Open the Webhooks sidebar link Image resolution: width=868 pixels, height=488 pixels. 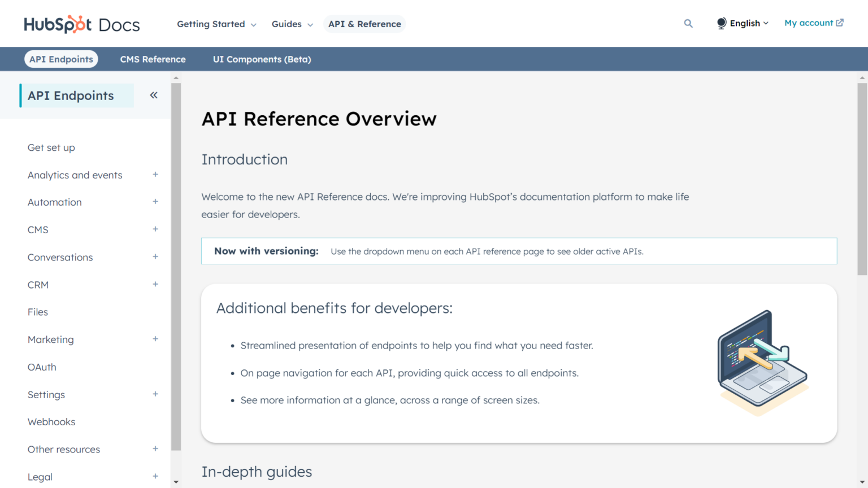[51, 422]
